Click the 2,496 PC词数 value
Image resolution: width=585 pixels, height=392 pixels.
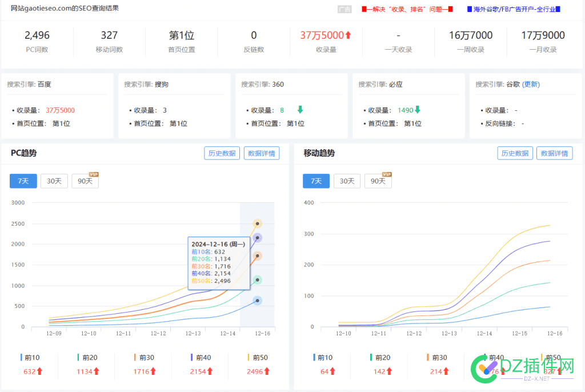[x=37, y=35]
